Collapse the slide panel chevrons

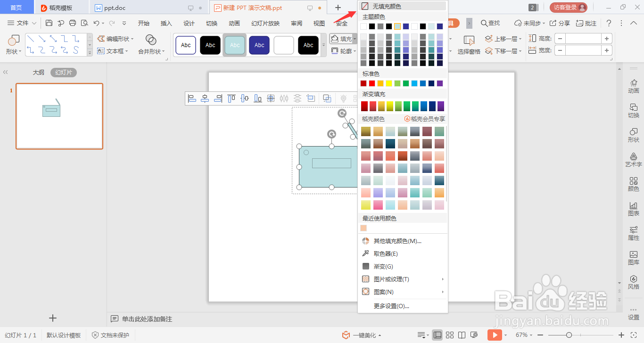[6, 73]
